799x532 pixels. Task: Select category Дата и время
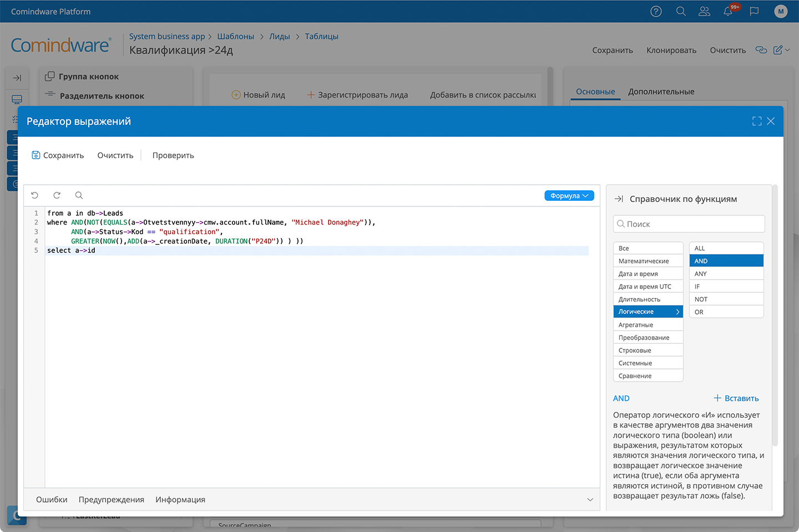tap(648, 273)
